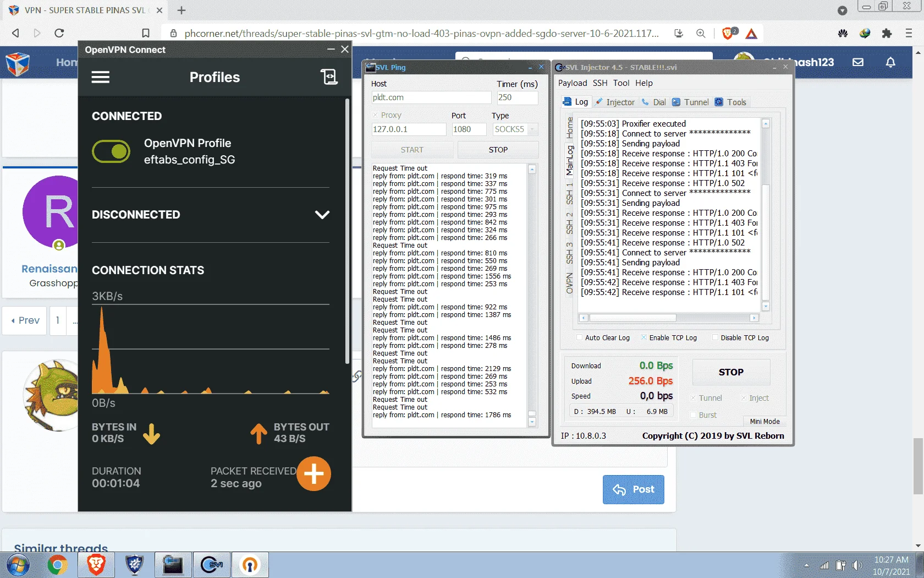Click the Post reply button
Screen dimensions: 924x578
click(633, 489)
